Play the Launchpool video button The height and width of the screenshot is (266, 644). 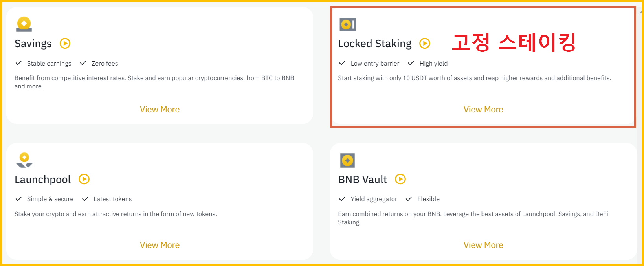[x=84, y=179]
